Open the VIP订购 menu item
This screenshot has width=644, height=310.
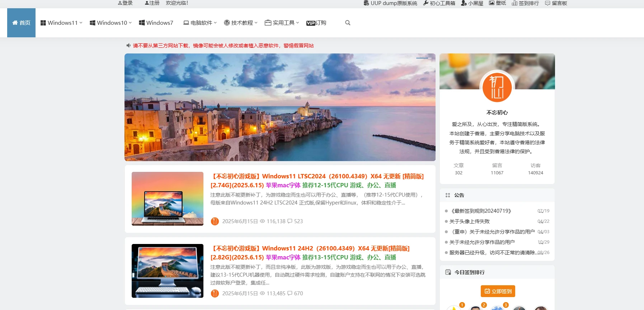[316, 23]
